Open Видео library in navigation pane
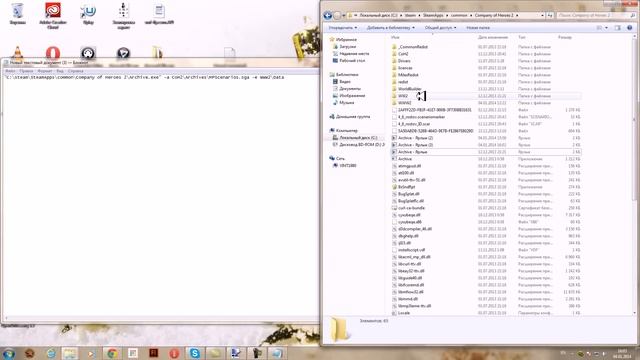The height and width of the screenshot is (360, 640). [x=345, y=82]
